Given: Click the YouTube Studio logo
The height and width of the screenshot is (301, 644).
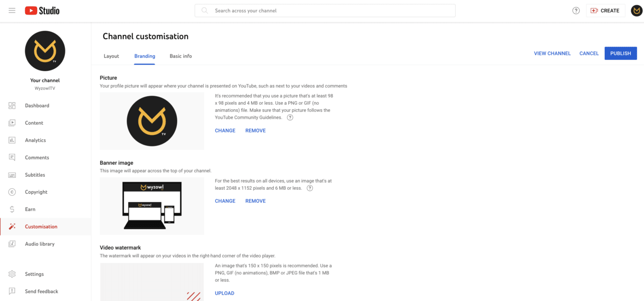Looking at the screenshot, I should coord(42,11).
